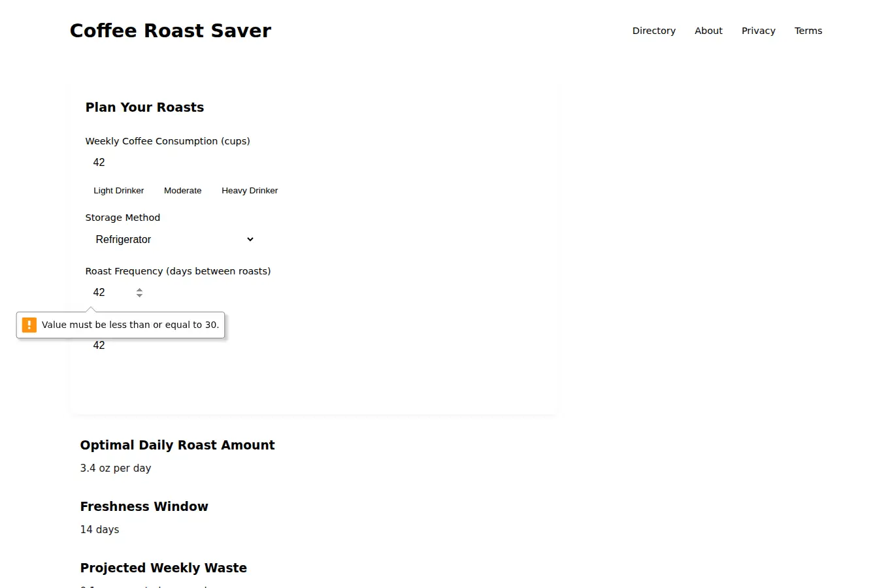Select the Light Drinker preset

pyautogui.click(x=118, y=191)
